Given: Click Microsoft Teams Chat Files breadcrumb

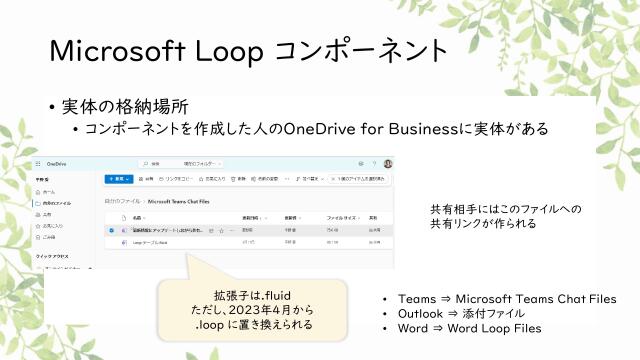Looking at the screenshot, I should (178, 201).
